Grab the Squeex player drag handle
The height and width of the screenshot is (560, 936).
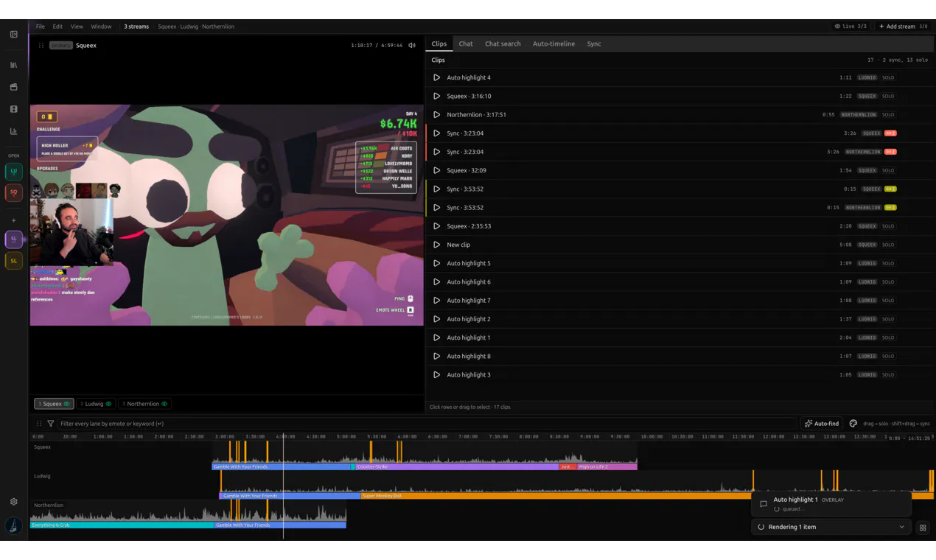click(x=41, y=45)
